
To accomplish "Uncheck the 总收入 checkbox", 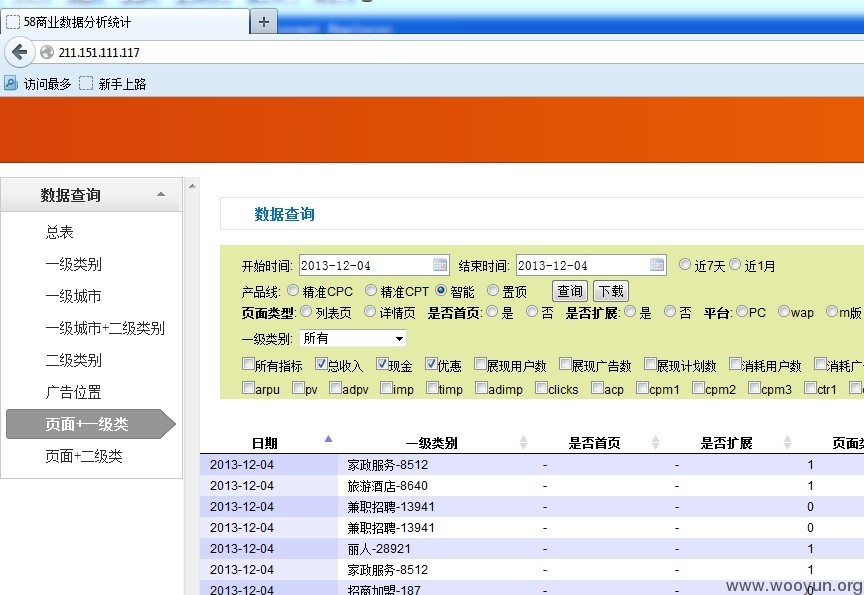I will (321, 364).
